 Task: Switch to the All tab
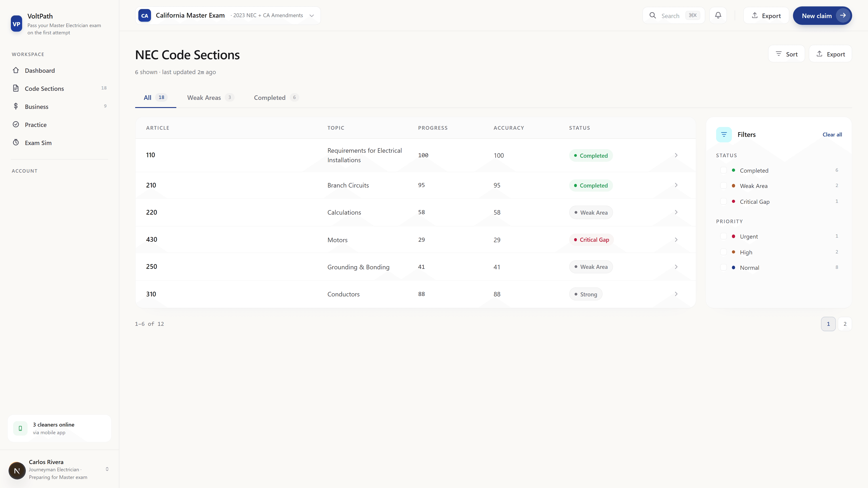tap(155, 98)
